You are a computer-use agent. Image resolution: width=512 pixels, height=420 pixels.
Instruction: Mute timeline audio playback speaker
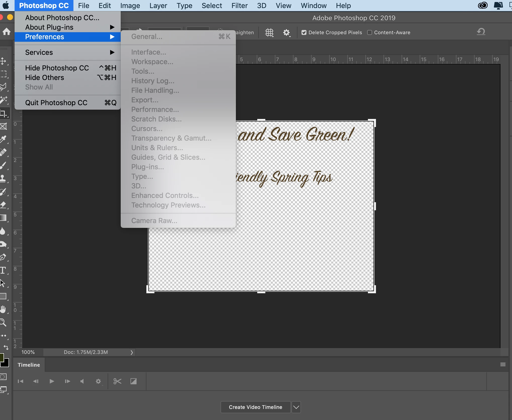click(82, 381)
